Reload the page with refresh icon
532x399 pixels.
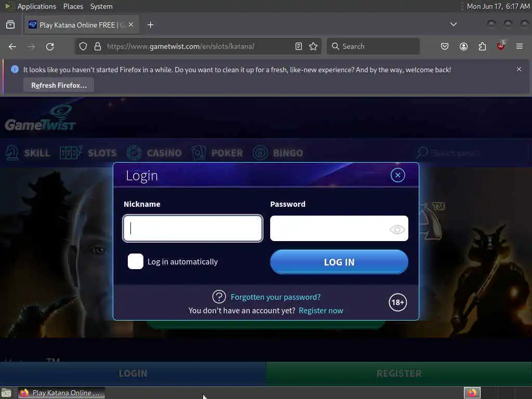(50, 46)
